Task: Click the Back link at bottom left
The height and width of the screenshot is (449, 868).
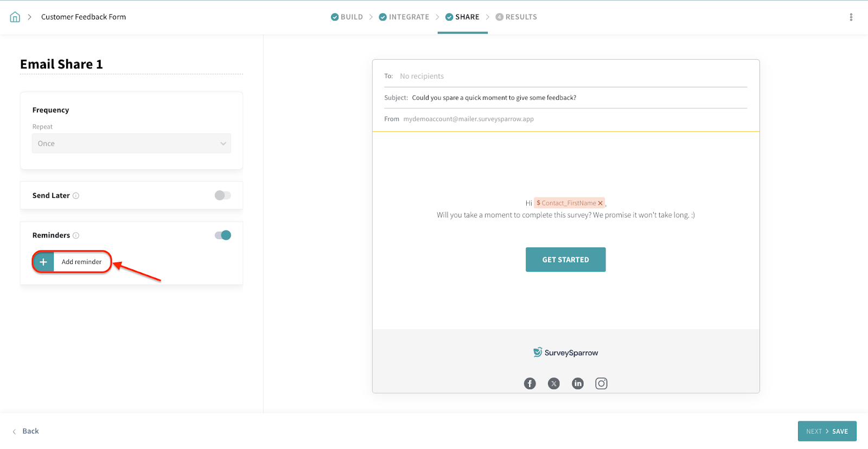Action: click(26, 431)
